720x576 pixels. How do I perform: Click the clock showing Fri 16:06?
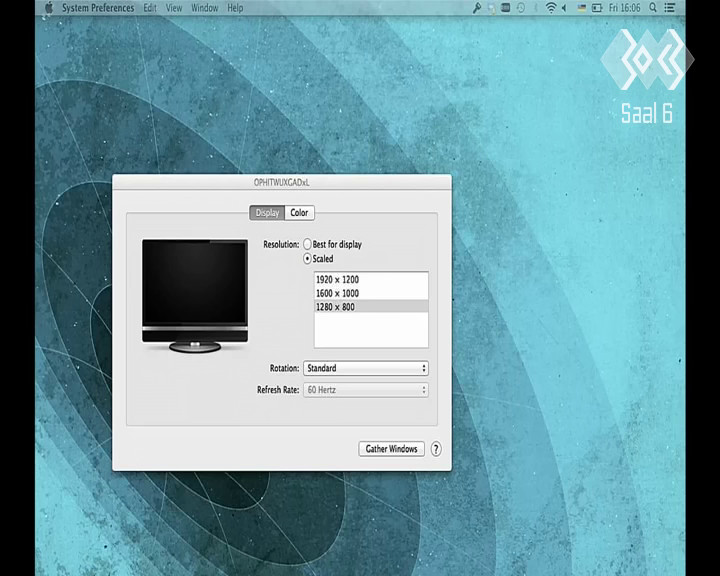(x=624, y=8)
